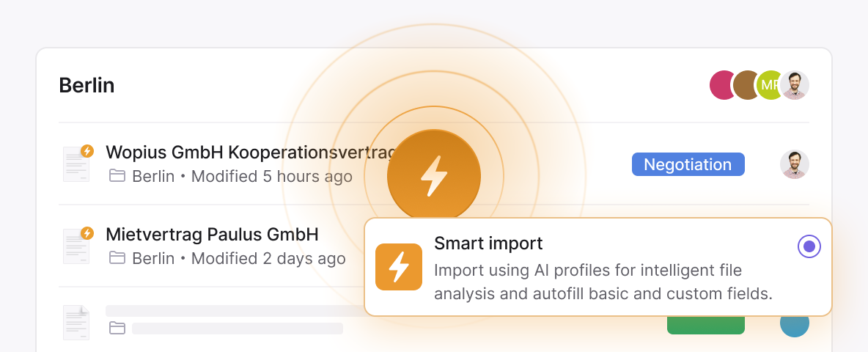Click the placeholder document file icon

pos(76,323)
